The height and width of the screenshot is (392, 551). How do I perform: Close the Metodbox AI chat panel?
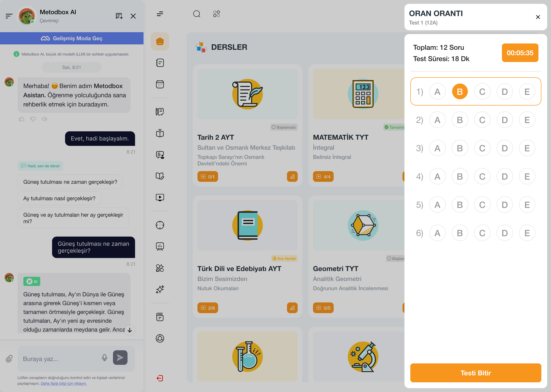[x=133, y=16]
